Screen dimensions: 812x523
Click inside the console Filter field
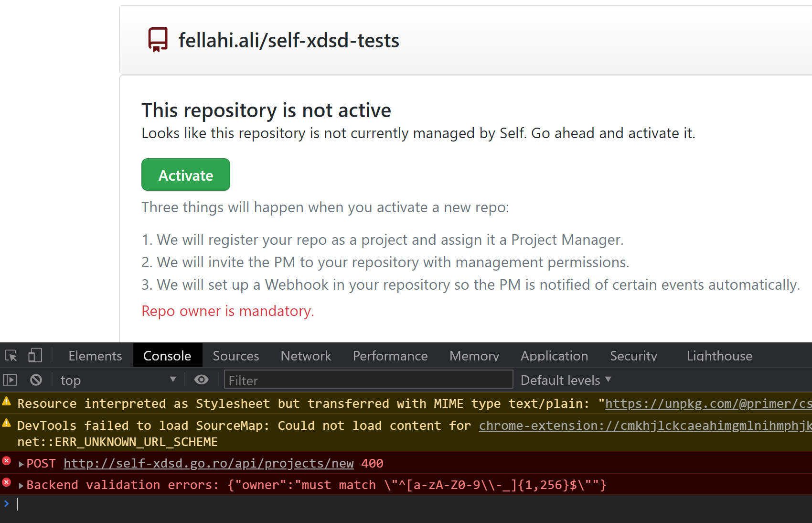pos(368,380)
